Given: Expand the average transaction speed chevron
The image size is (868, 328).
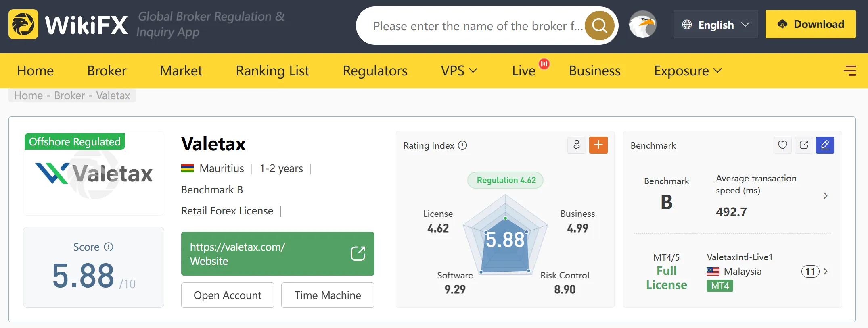Looking at the screenshot, I should (825, 195).
